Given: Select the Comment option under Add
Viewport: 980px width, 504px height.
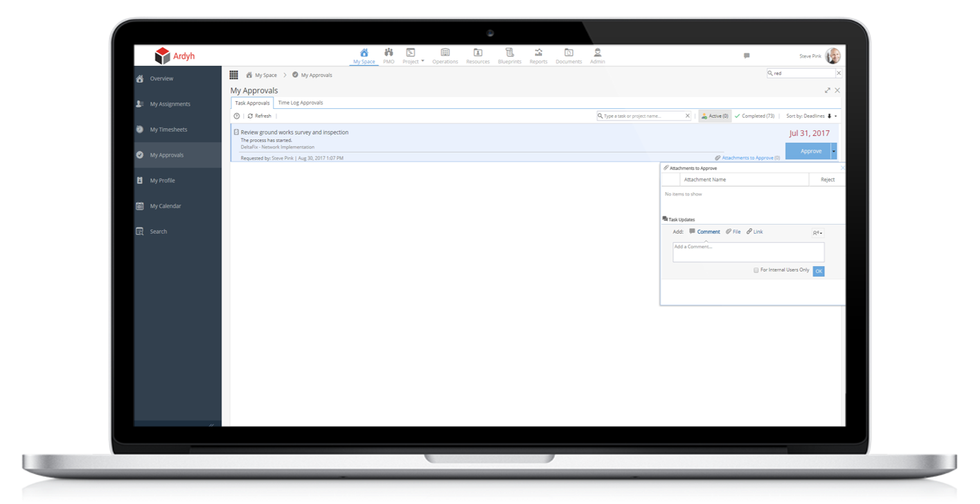Looking at the screenshot, I should point(705,232).
